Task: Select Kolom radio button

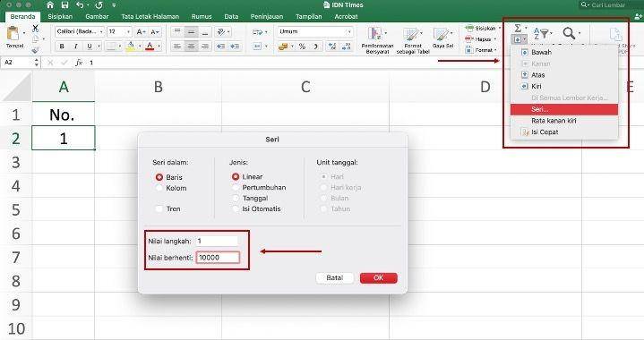Action: [159, 188]
